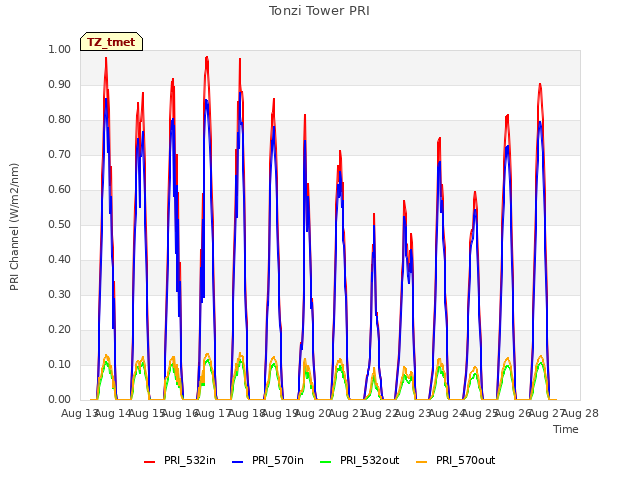Toggle the PRI_532in legend entry
This screenshot has height=480, width=640.
click(x=180, y=460)
